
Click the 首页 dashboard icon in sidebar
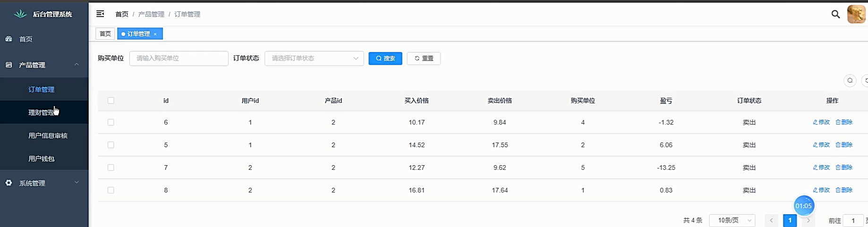coord(9,39)
